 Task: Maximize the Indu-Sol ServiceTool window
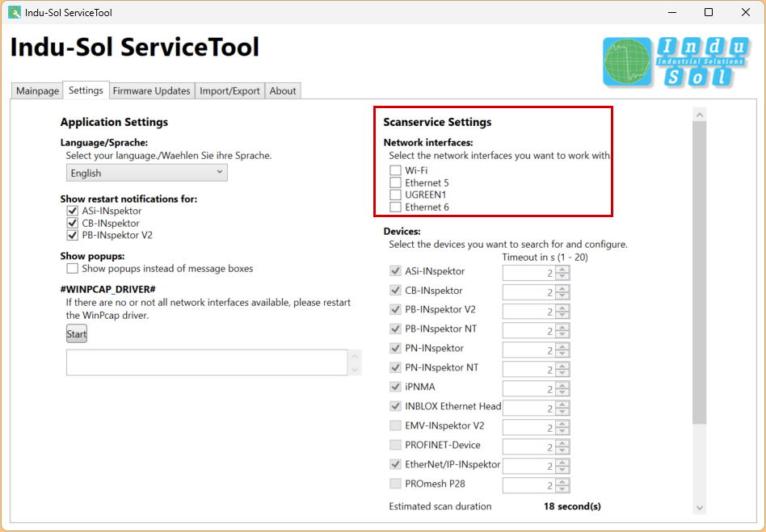click(709, 12)
